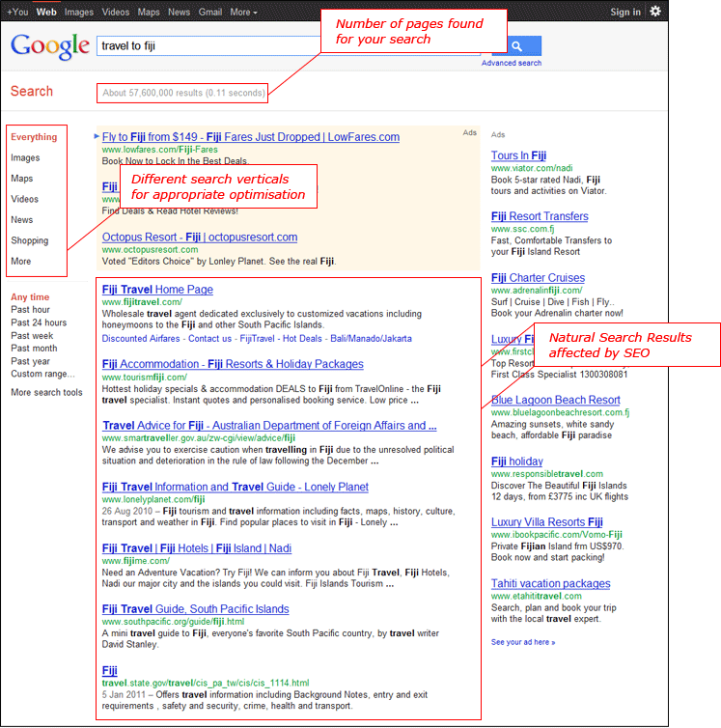721x728 pixels.
Task: Click into the search box containing travel to fiji
Action: point(208,46)
